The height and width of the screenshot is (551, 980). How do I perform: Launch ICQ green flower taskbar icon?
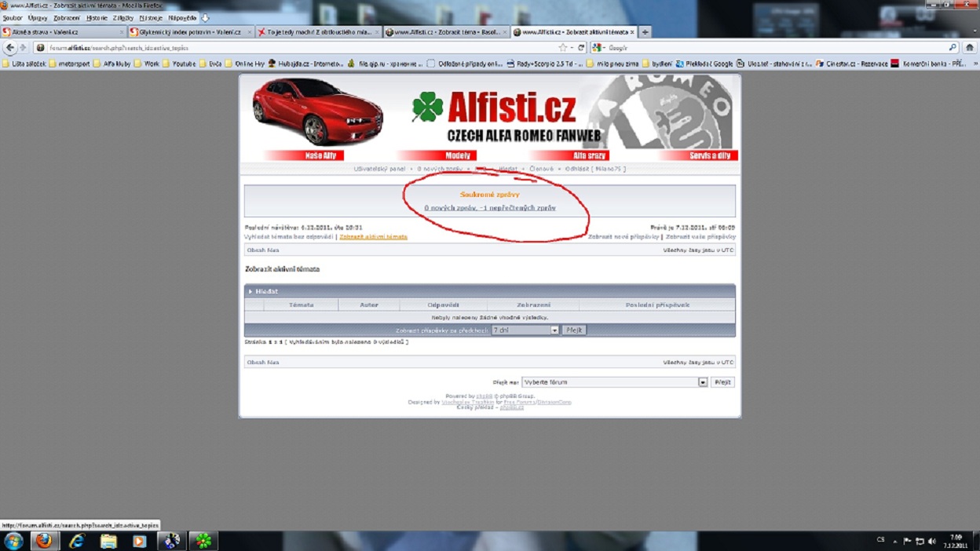pos(203,541)
